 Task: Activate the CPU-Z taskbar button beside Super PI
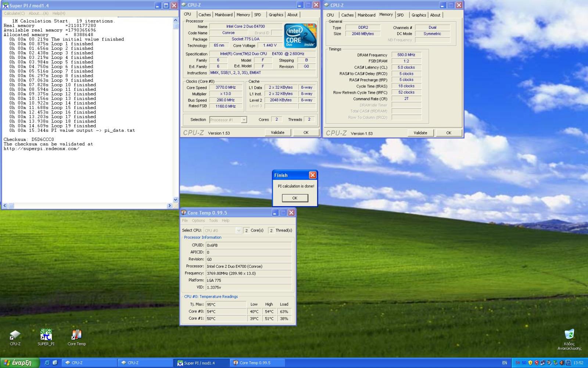pos(146,363)
